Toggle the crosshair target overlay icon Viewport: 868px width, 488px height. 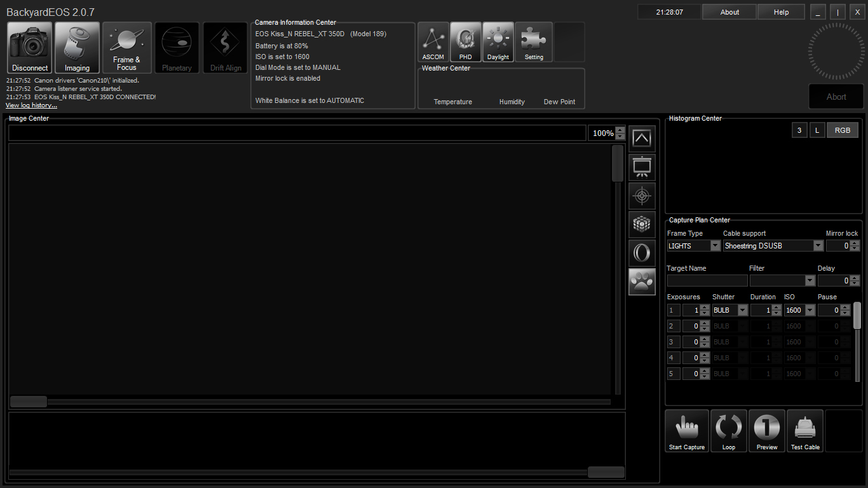coord(642,196)
